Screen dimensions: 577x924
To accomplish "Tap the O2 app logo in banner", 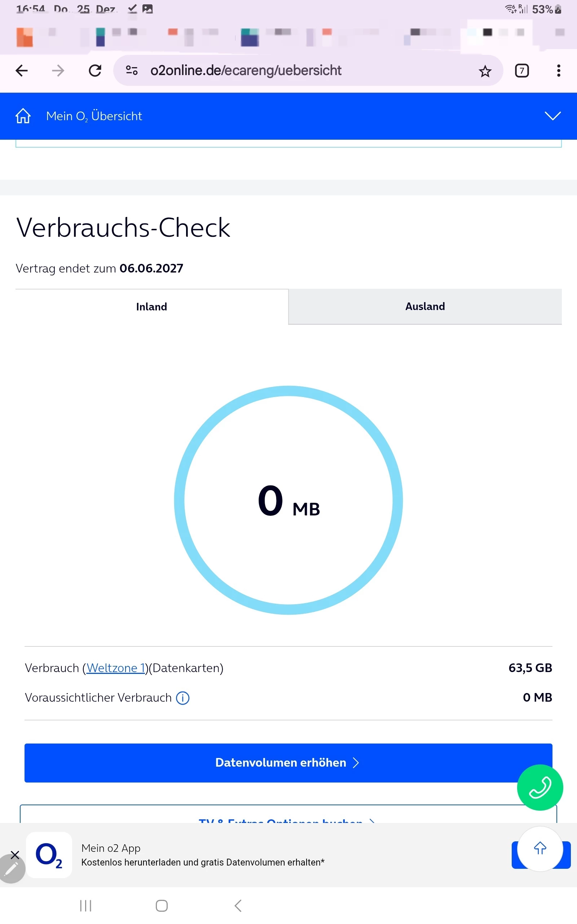I will 49,855.
